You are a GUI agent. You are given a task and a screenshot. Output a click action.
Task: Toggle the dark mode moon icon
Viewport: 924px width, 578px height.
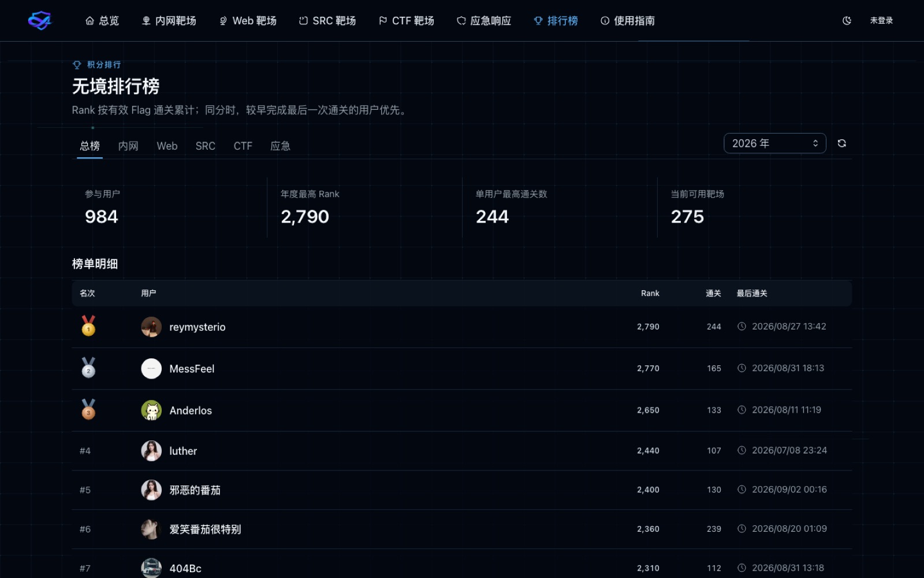pos(847,21)
